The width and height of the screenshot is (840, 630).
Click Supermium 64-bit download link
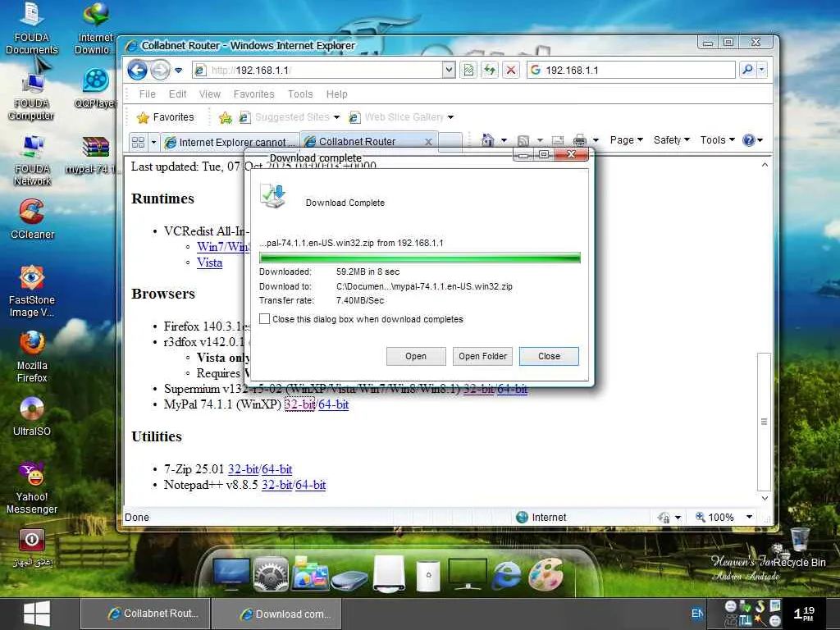tap(513, 389)
